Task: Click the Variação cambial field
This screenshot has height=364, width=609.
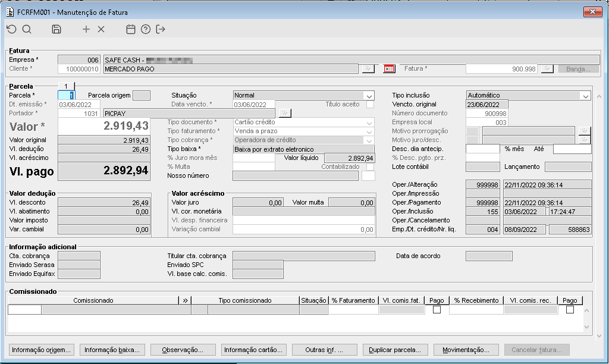Action: 304,229
